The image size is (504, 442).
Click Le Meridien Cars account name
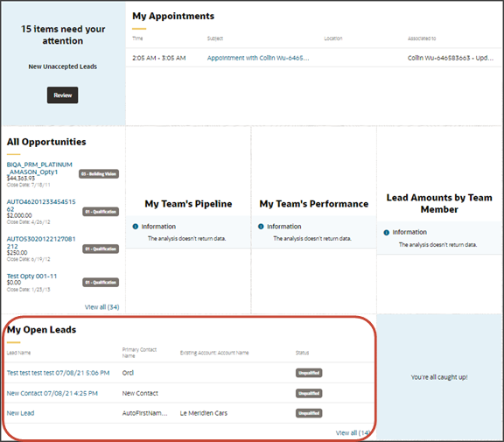(x=204, y=413)
